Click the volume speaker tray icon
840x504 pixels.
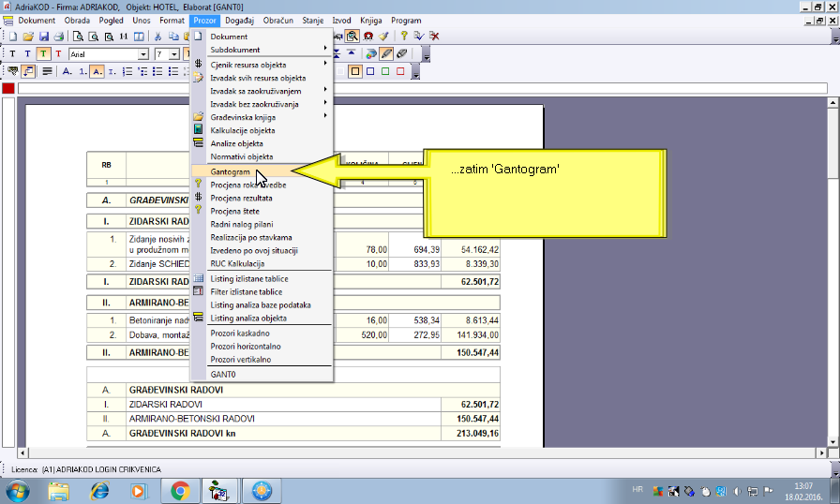point(737,491)
